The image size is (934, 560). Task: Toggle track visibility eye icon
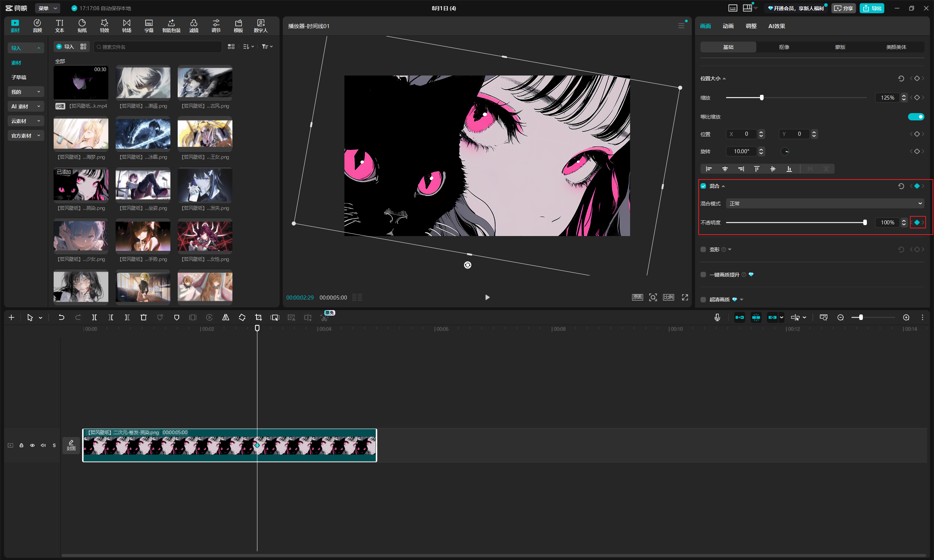point(32,445)
